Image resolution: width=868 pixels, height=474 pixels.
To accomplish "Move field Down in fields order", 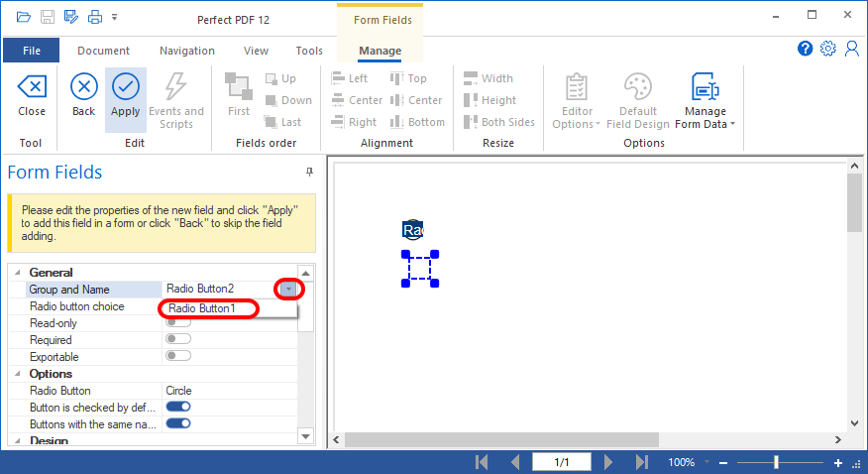I will 288,100.
